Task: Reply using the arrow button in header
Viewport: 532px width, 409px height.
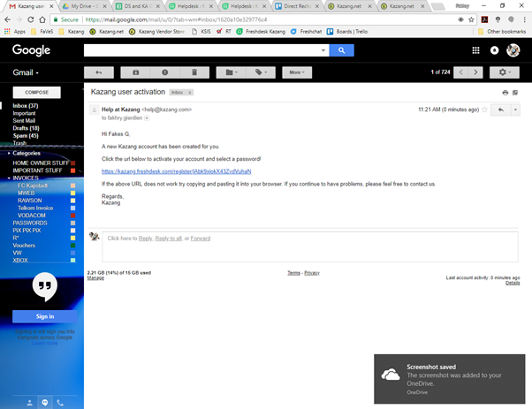Action: coord(501,110)
